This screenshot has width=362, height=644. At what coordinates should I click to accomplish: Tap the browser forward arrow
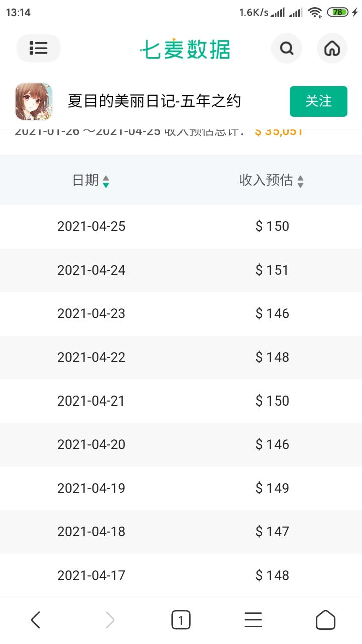[110, 620]
